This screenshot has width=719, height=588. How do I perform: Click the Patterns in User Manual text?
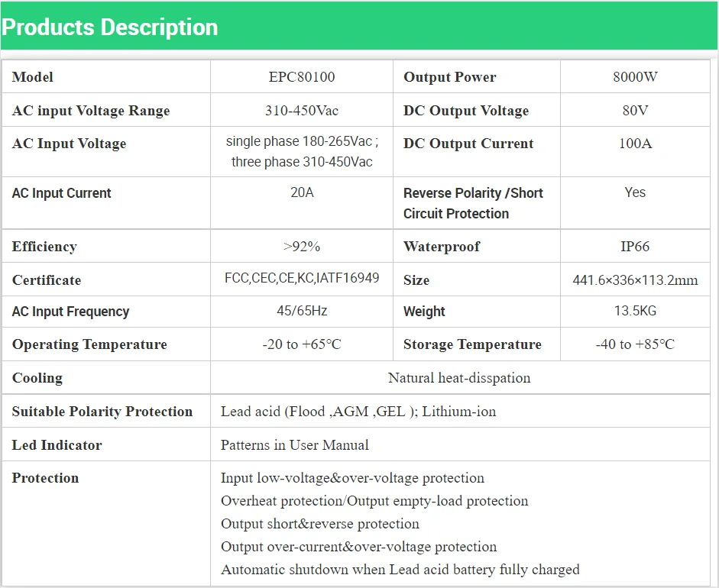(294, 444)
